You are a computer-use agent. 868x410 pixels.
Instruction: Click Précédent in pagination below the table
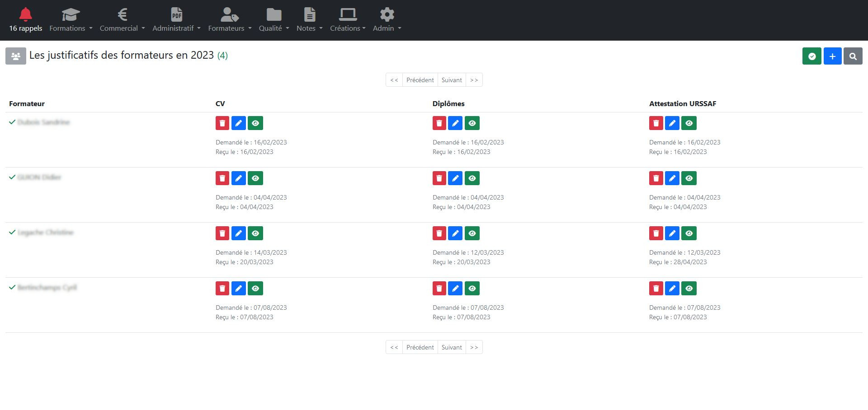point(420,347)
